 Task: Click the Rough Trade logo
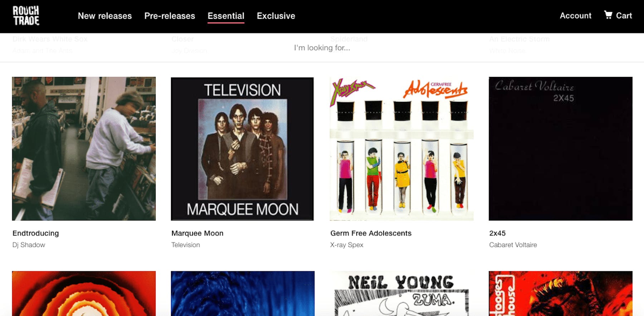(x=26, y=16)
